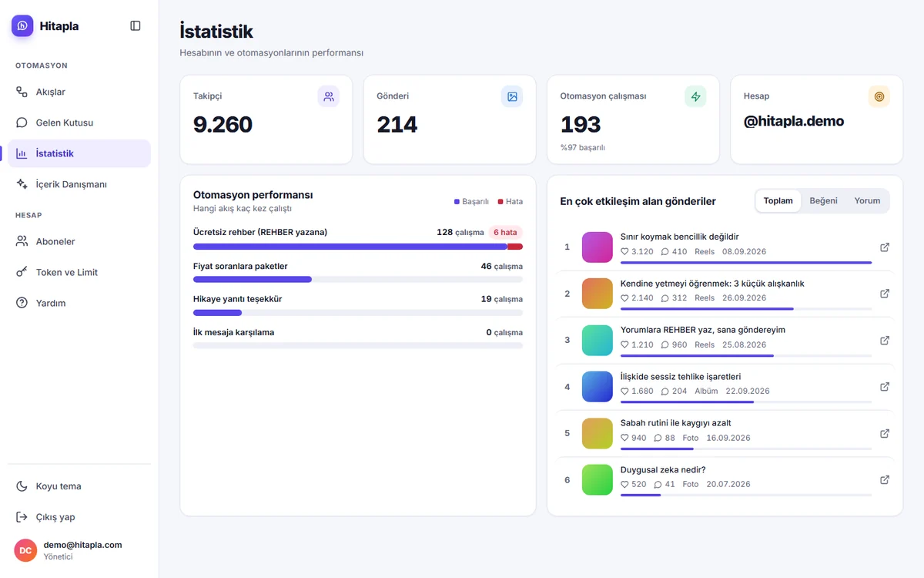Screen dimensions: 924x578
Task: Click the Gelen Kutusu chat bubble icon
Action: [x=22, y=123]
